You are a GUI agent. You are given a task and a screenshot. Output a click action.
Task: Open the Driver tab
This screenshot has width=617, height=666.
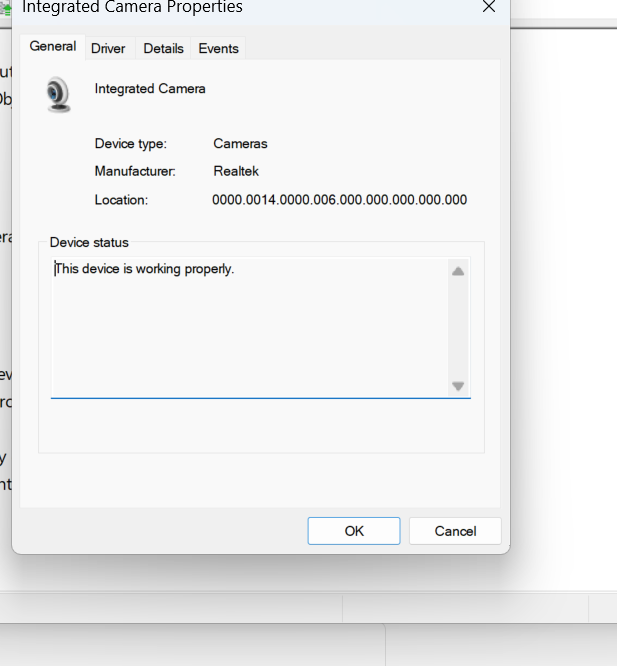point(108,48)
